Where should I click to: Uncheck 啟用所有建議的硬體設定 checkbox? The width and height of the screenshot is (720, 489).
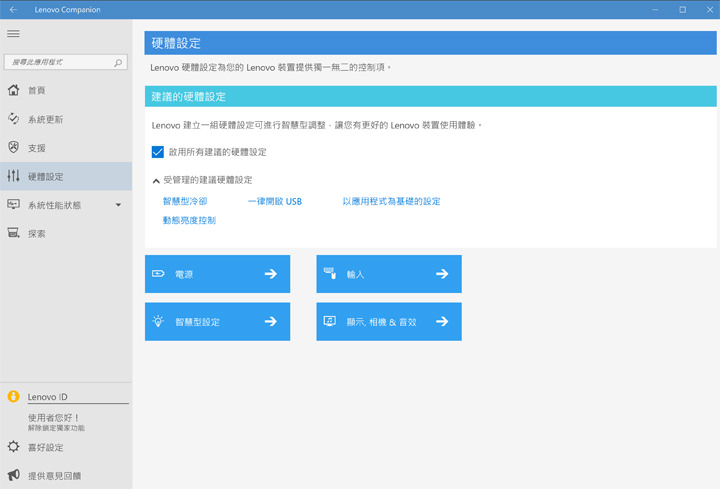pos(157,152)
